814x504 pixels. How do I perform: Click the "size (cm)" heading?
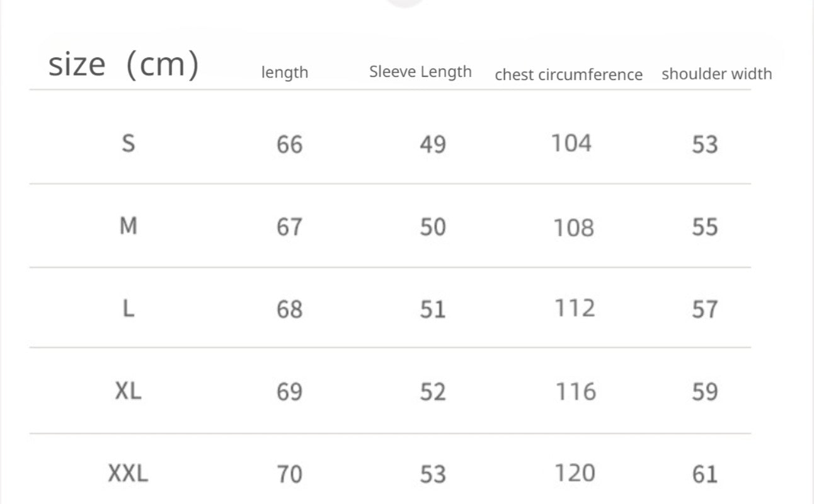point(123,64)
